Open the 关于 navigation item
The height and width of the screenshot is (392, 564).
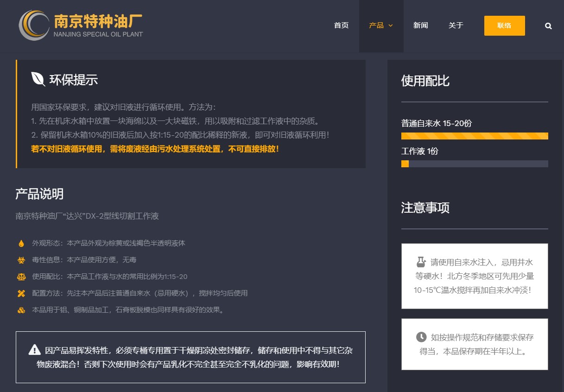(x=456, y=25)
